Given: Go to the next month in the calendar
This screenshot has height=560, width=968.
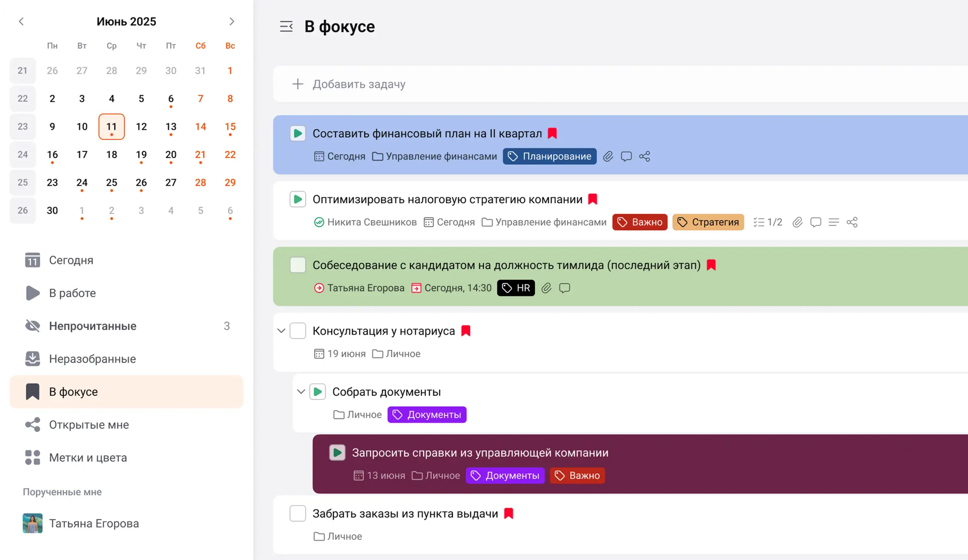Looking at the screenshot, I should [232, 22].
